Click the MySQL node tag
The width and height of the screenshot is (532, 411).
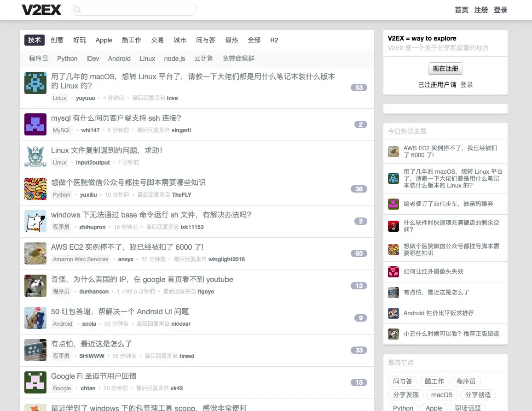tap(62, 130)
